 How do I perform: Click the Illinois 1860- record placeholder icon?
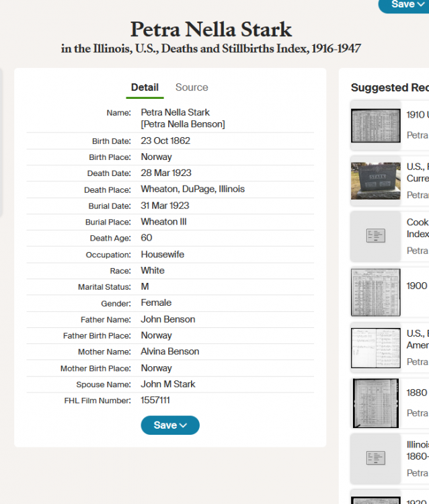tap(376, 458)
